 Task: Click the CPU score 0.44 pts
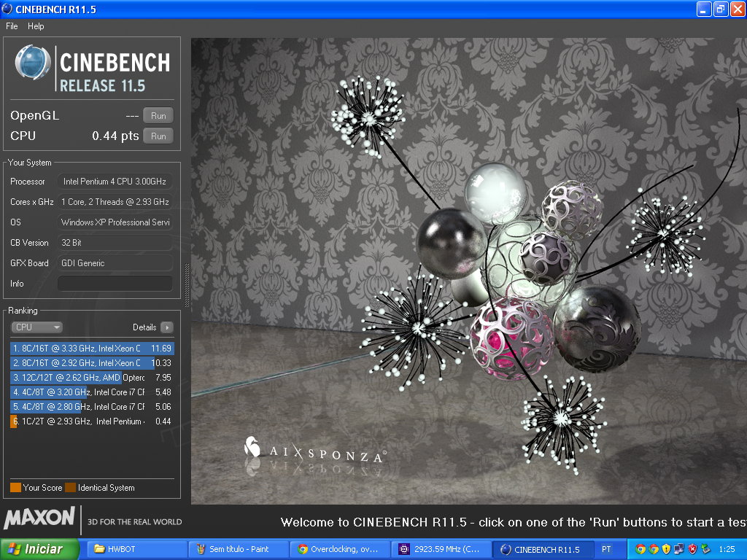[x=115, y=136]
